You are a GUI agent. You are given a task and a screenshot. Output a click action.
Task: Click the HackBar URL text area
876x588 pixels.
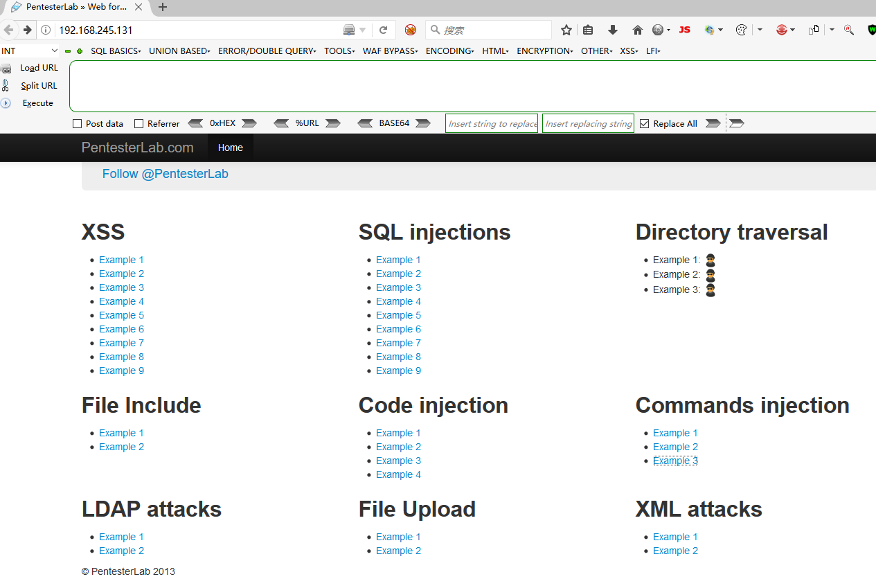[472, 87]
